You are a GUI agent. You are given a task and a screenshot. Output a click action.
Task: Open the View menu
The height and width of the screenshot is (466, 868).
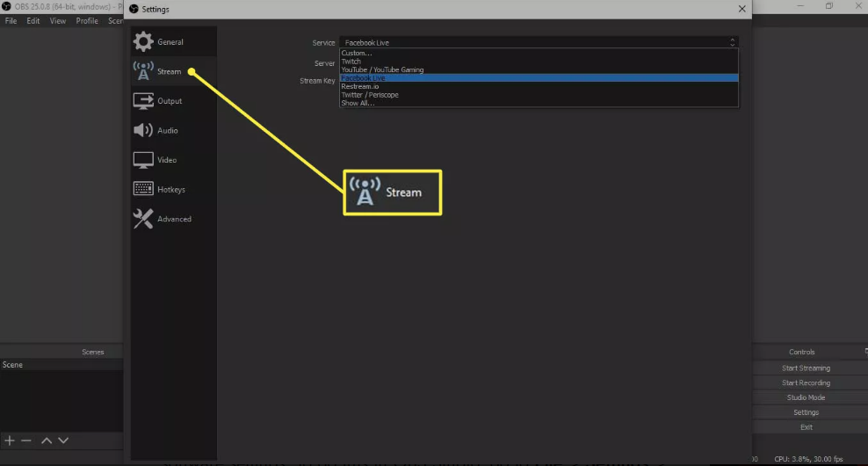58,21
